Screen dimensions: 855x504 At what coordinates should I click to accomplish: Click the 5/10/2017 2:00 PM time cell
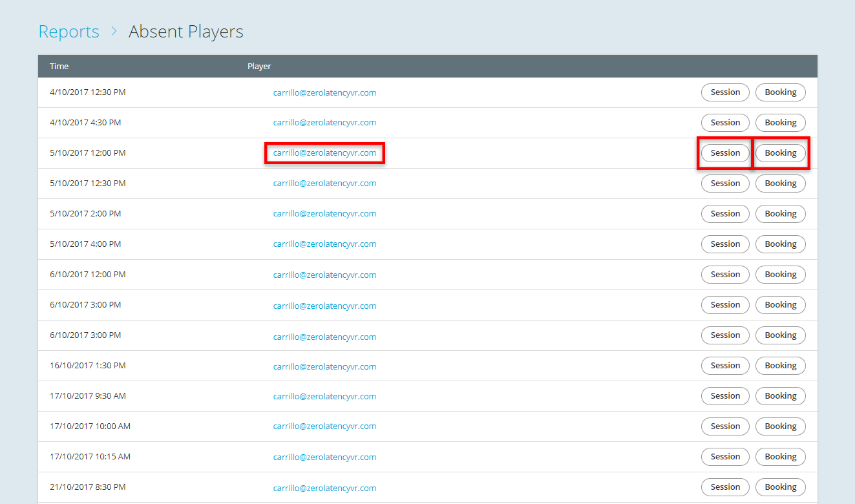pyautogui.click(x=85, y=214)
